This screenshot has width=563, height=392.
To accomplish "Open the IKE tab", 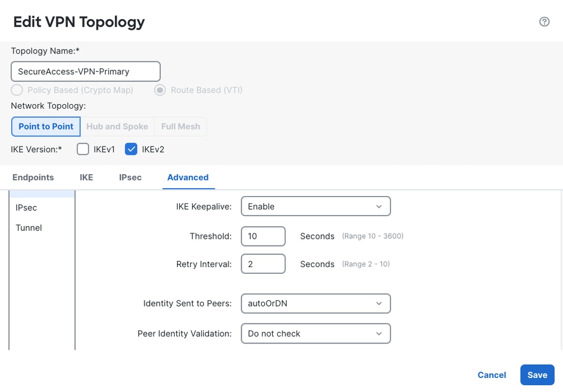I will [86, 177].
